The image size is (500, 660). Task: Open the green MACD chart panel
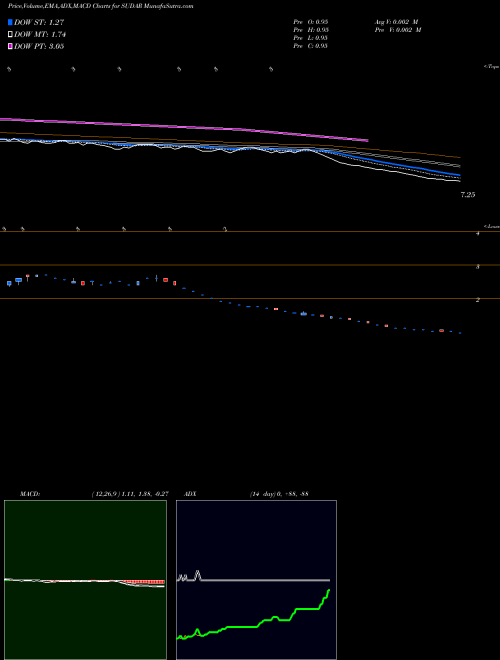coord(85,580)
